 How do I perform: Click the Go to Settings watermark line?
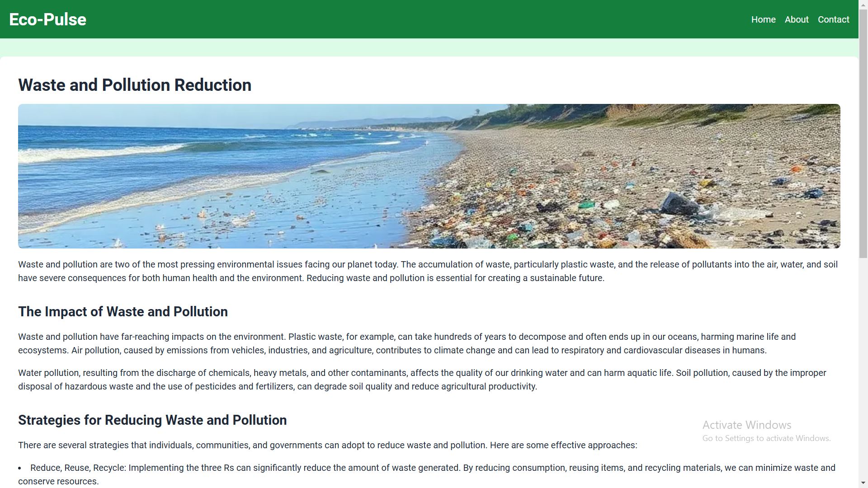(766, 438)
